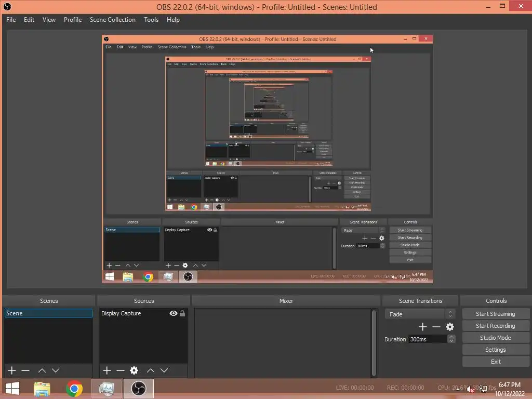Image resolution: width=532 pixels, height=399 pixels.
Task: Add a new source with plus icon
Action: (107, 370)
